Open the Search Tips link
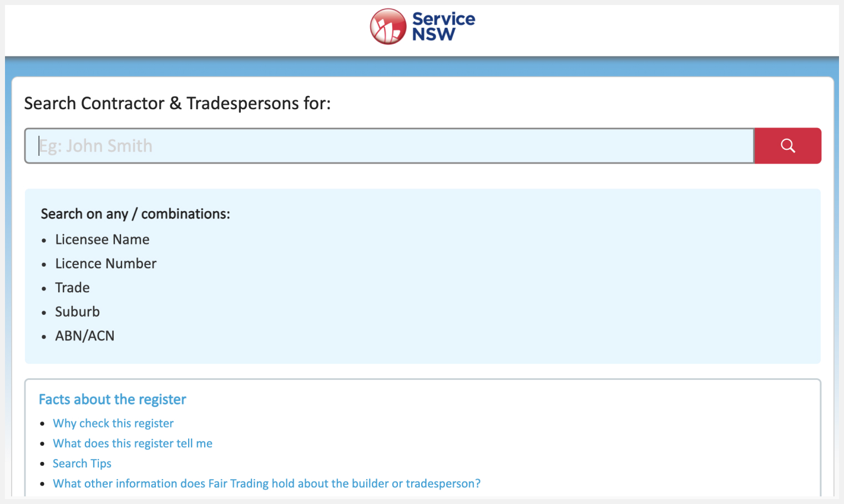 point(82,464)
